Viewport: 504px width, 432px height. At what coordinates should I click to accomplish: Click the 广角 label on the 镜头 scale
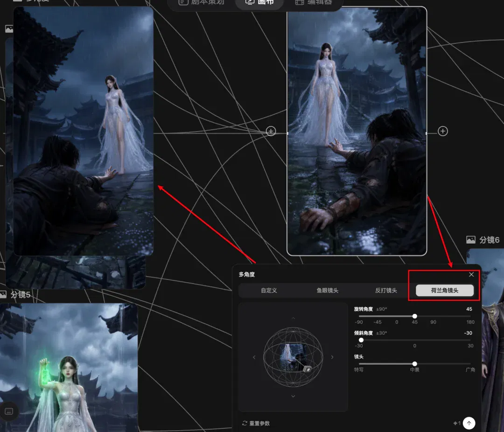click(470, 369)
